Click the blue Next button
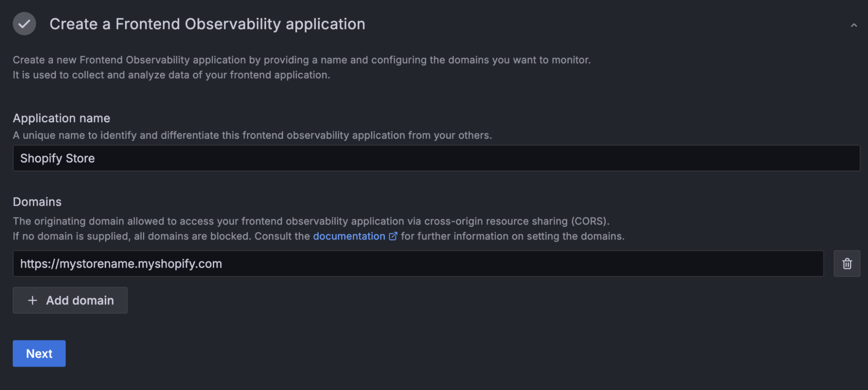Image resolution: width=868 pixels, height=390 pixels. point(39,354)
